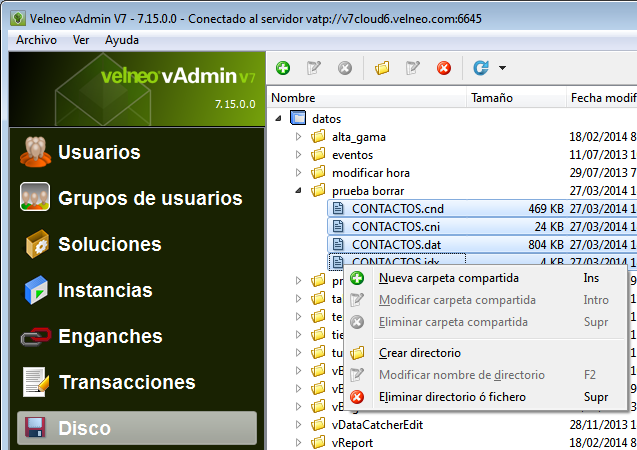Screen dimensions: 637x450
Task: Open the Transacciones section
Action: point(137,382)
